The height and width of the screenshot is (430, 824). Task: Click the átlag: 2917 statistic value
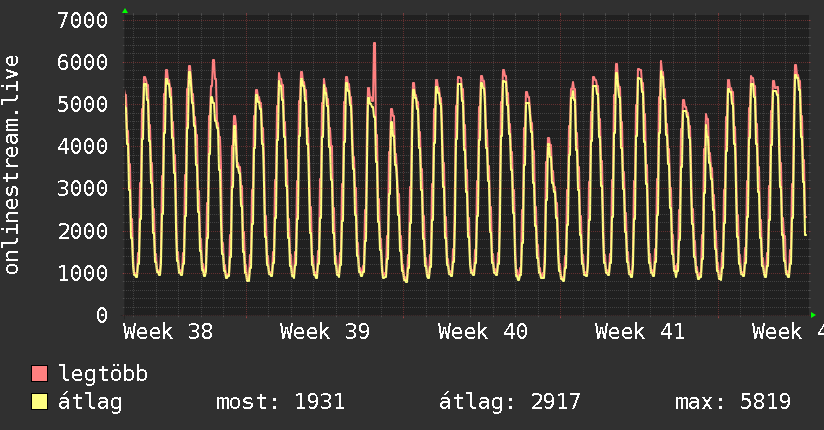click(x=510, y=402)
